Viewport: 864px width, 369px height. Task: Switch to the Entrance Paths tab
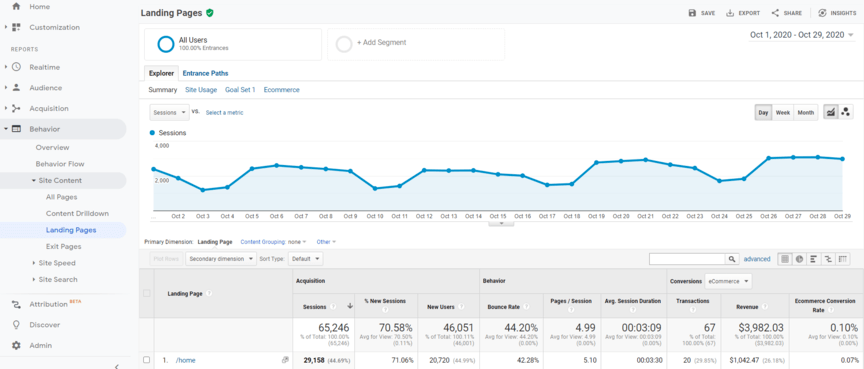pos(205,73)
